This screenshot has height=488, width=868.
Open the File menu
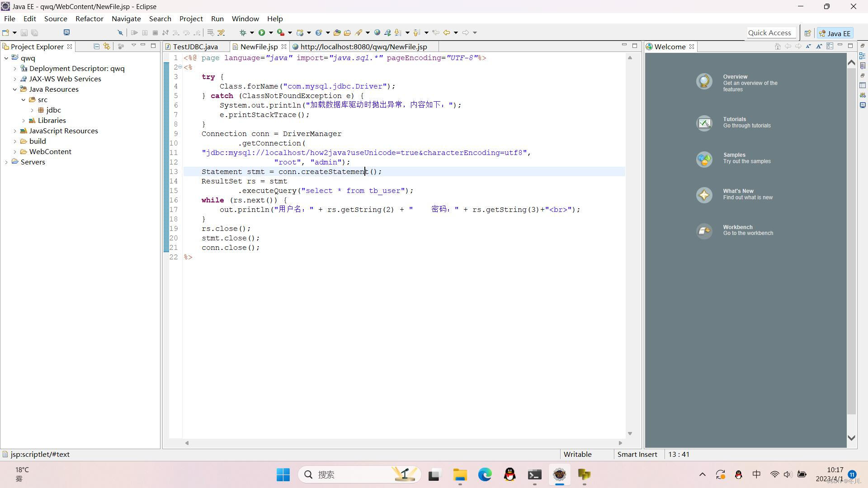tap(9, 19)
